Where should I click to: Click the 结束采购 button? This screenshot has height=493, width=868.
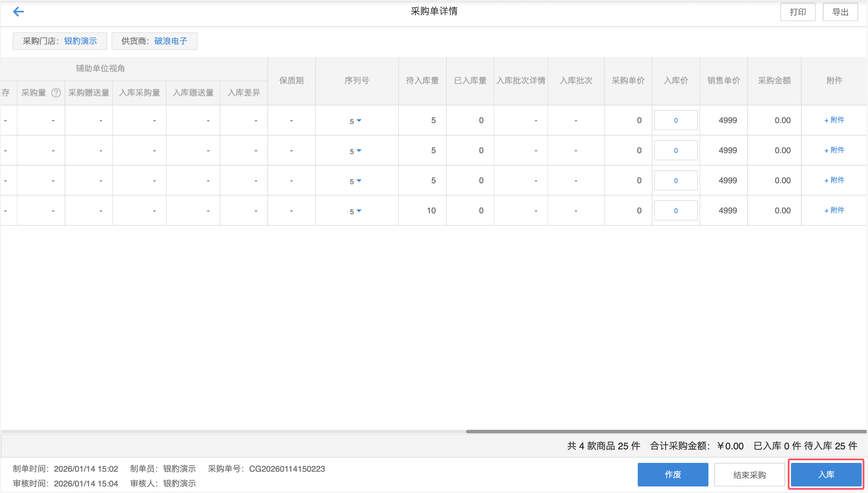coord(749,475)
